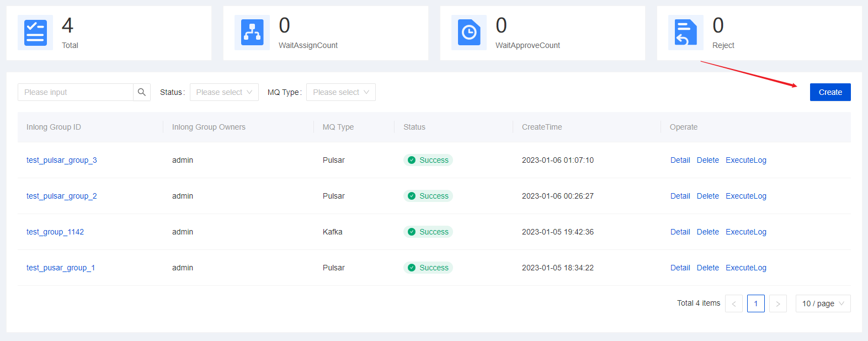Go to next page arrow
Image resolution: width=868 pixels, height=341 pixels.
coord(778,303)
